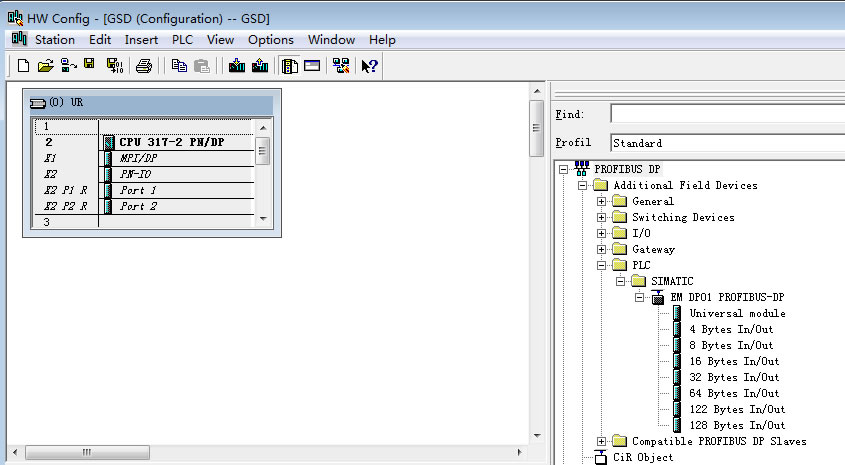845x465 pixels.
Task: Click the PROFIBUS DP network icon
Action: [581, 169]
